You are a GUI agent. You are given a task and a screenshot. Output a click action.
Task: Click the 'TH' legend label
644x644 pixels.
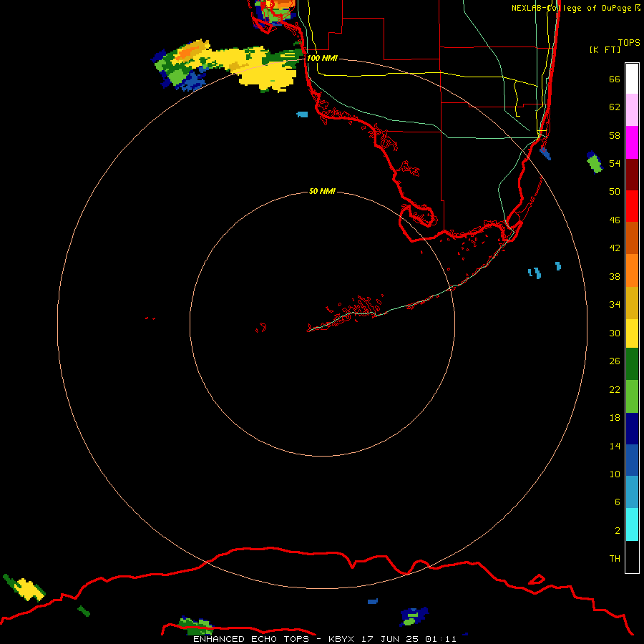click(x=615, y=559)
